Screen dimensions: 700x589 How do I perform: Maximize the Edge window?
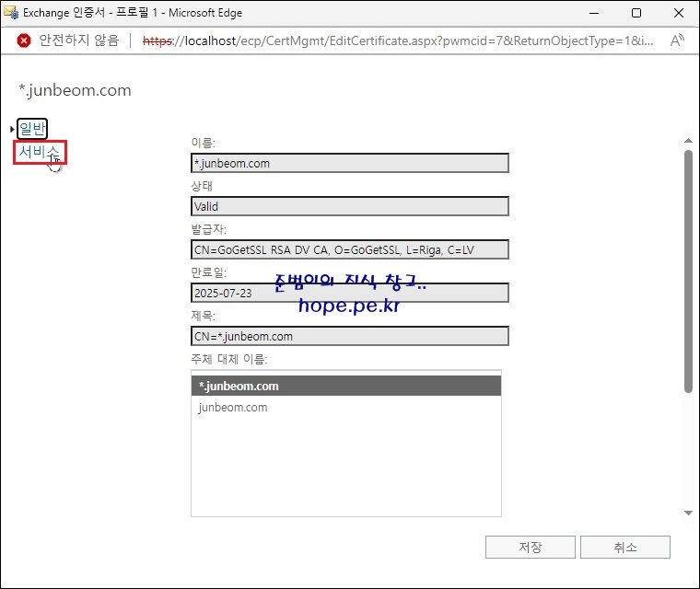636,13
